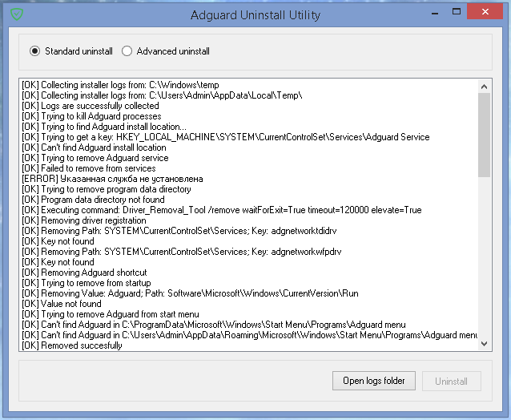Screen dimensions: 511x420
Task: Maximize the Adguard Uninstall Utility window
Action: click(x=457, y=12)
